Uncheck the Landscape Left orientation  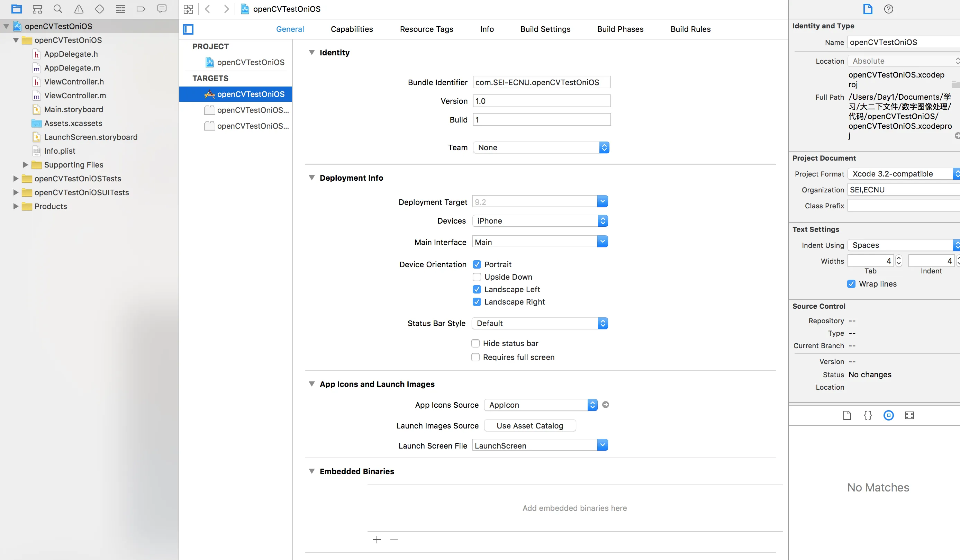pyautogui.click(x=477, y=290)
